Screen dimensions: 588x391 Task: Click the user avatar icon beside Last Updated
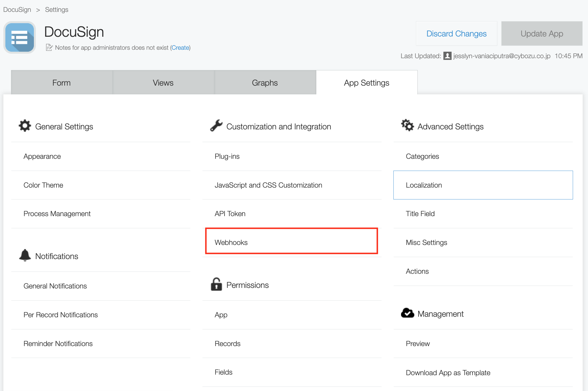coord(447,56)
